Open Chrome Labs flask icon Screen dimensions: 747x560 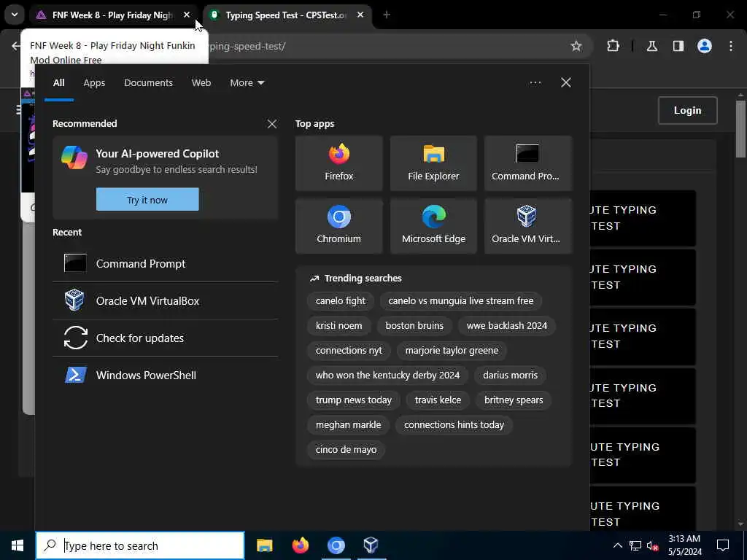(651, 46)
